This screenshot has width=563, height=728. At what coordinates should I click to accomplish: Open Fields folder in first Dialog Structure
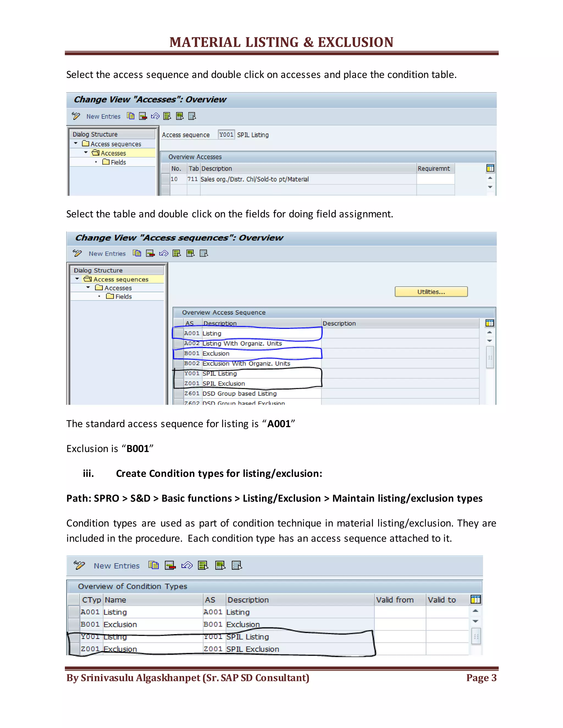(x=114, y=162)
